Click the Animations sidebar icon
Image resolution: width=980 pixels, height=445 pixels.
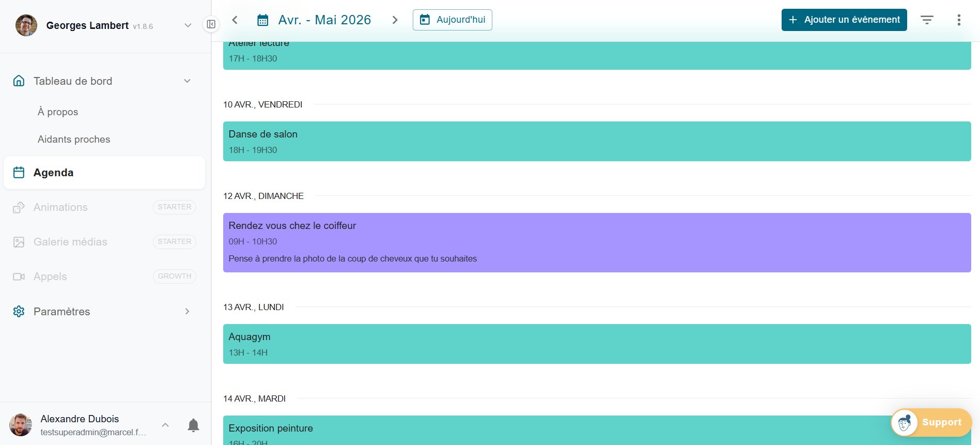tap(19, 207)
